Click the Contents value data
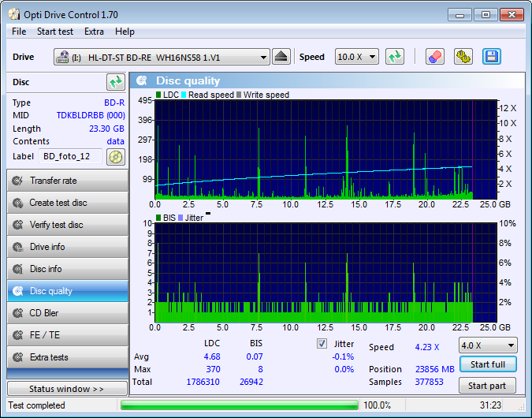 [x=115, y=141]
